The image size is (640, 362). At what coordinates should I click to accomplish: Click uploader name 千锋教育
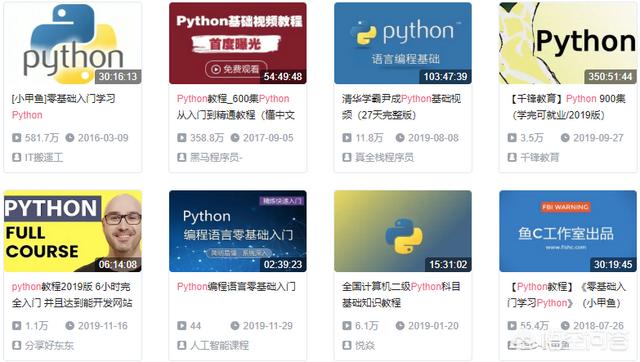(x=540, y=157)
